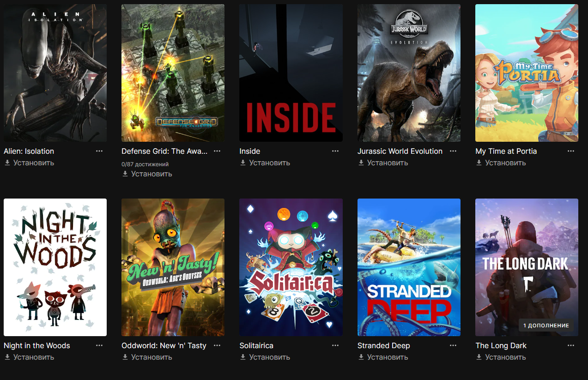This screenshot has height=380, width=588.
Task: Click Установить under Oddworld: New 'n' Tasty
Action: pyautogui.click(x=147, y=357)
